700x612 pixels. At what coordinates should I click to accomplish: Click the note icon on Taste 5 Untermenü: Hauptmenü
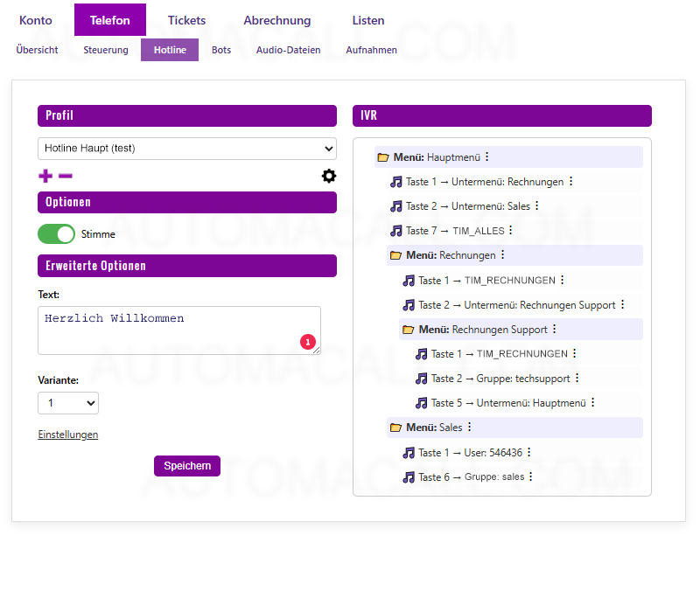[x=422, y=402]
